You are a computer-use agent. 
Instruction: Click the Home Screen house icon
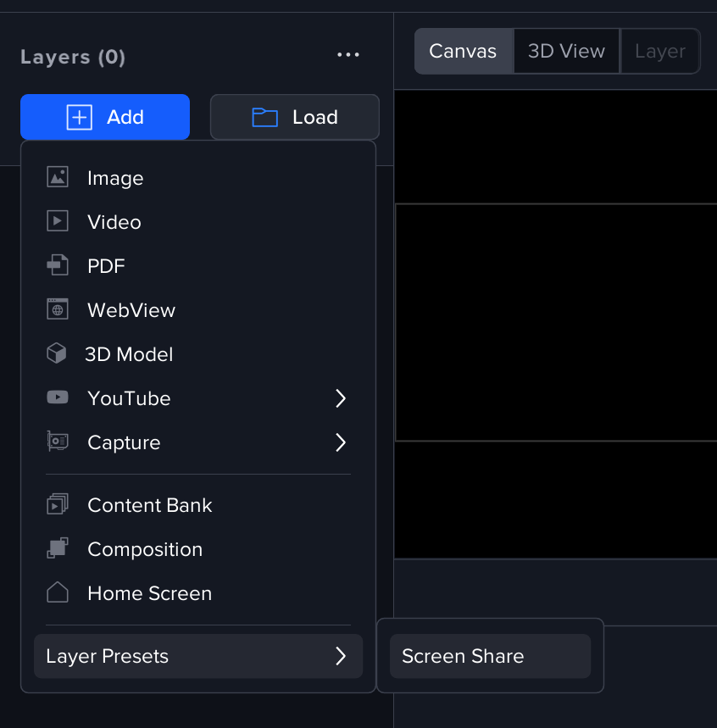point(57,593)
